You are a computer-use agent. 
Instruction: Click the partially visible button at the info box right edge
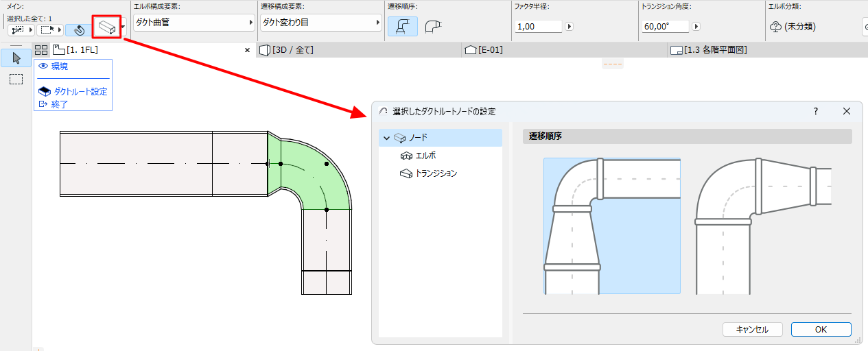click(x=865, y=27)
